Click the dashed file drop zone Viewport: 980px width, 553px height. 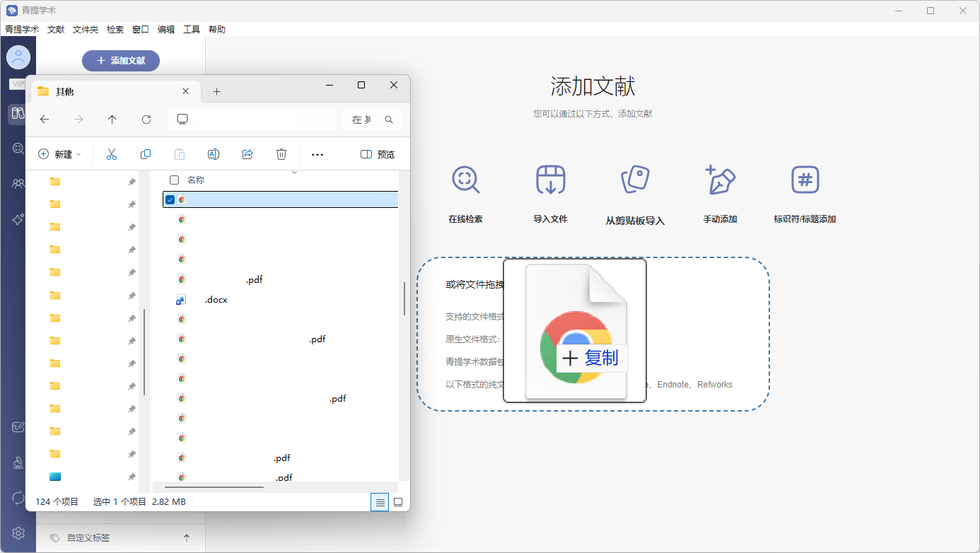[593, 334]
